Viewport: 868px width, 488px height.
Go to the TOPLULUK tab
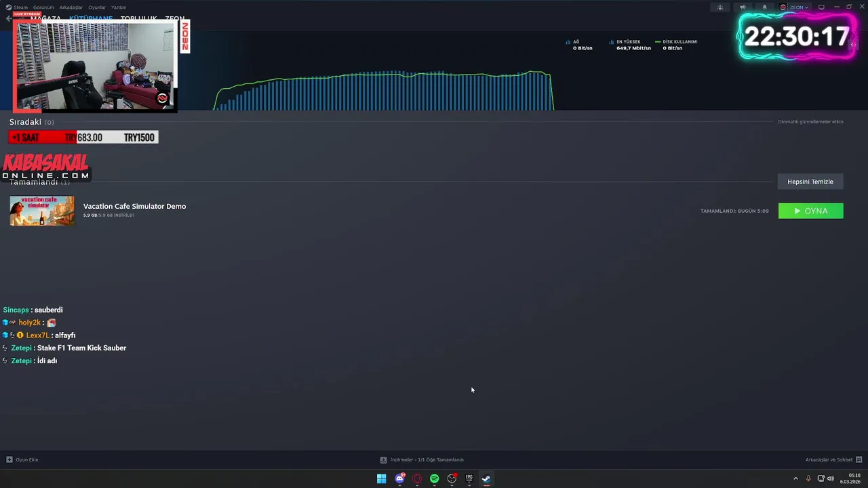tap(138, 19)
